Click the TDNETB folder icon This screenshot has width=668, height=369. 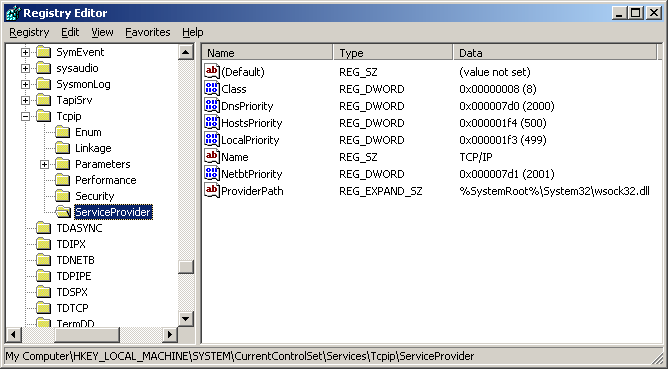(43, 260)
